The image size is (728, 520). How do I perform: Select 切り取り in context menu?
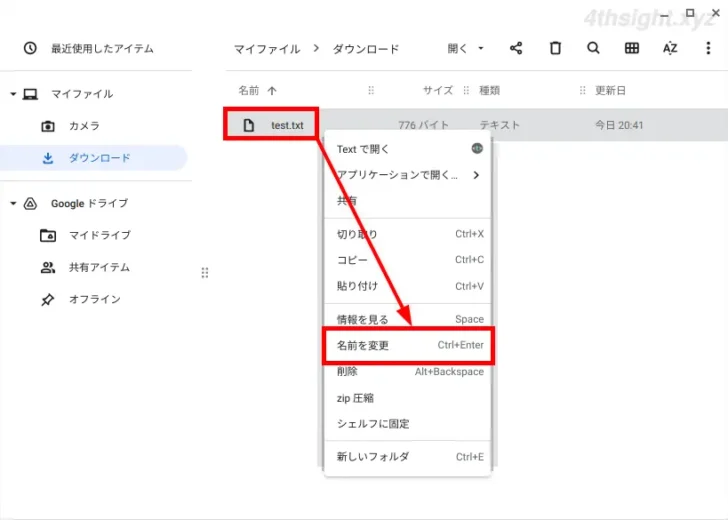pyautogui.click(x=407, y=234)
